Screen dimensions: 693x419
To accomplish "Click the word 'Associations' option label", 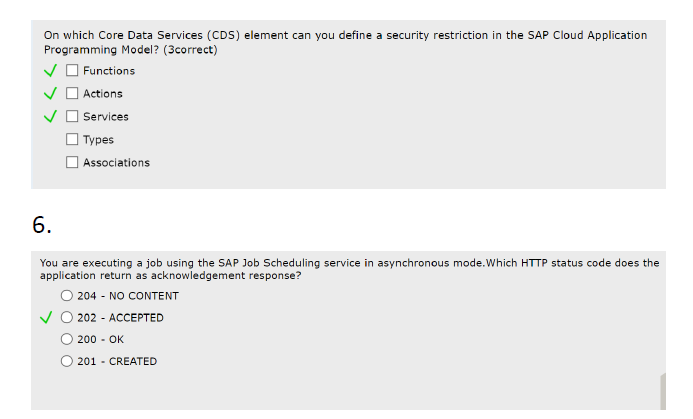I will coord(117,163).
